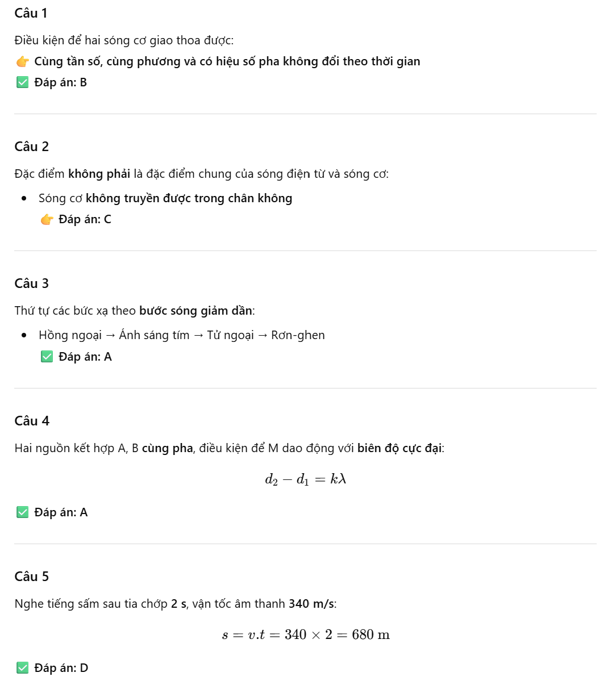
Task: Click the "Đáp án: C" answer text
Action: [x=85, y=219]
